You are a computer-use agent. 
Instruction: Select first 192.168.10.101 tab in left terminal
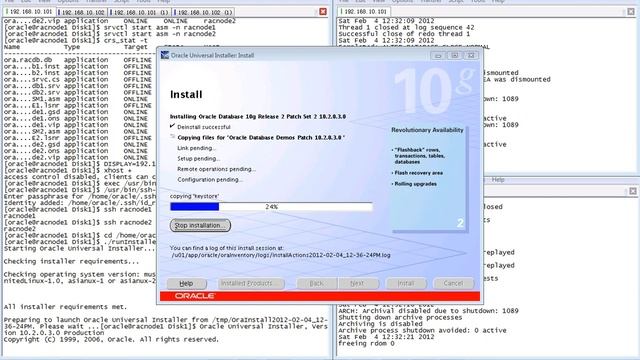29,12
